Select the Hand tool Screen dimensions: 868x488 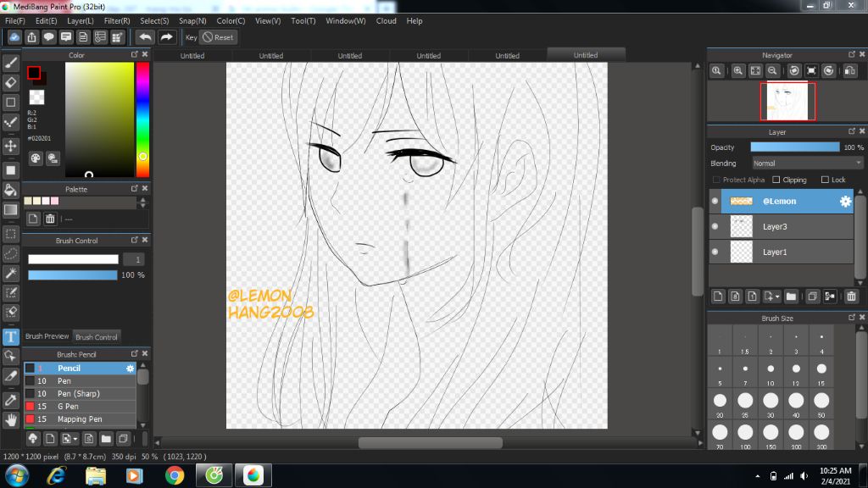point(10,420)
